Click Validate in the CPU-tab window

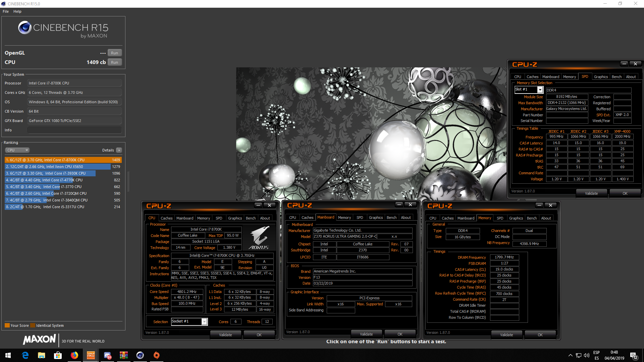[225, 335]
